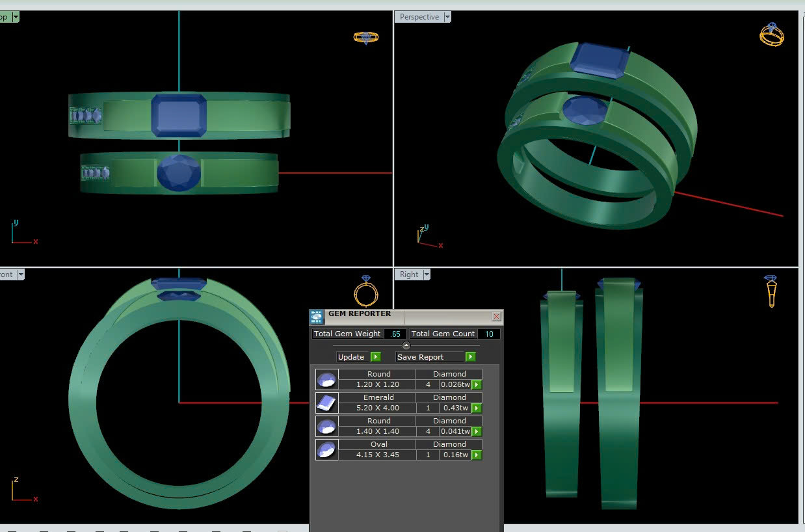Open the Right viewport dropdown arrow
Viewport: 805px width, 532px height.
[x=427, y=274]
